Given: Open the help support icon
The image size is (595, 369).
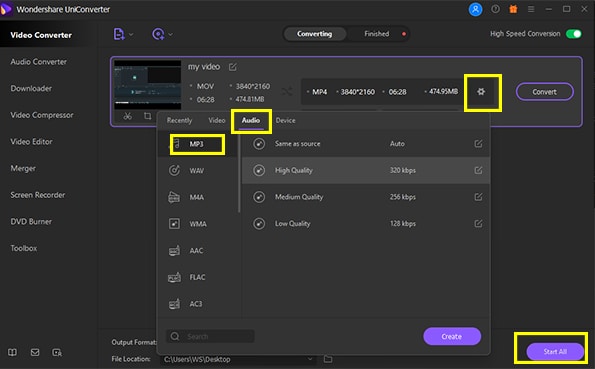Looking at the screenshot, I should (495, 9).
